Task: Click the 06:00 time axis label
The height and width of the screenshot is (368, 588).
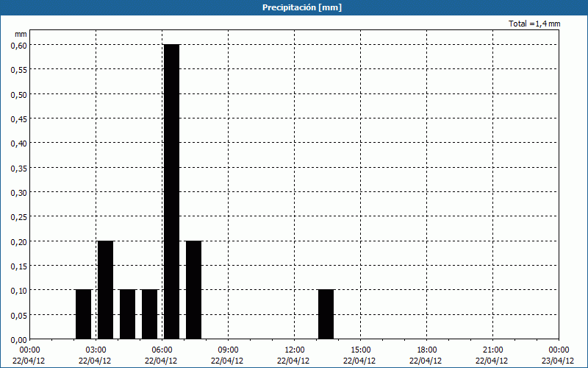Action: (x=162, y=350)
